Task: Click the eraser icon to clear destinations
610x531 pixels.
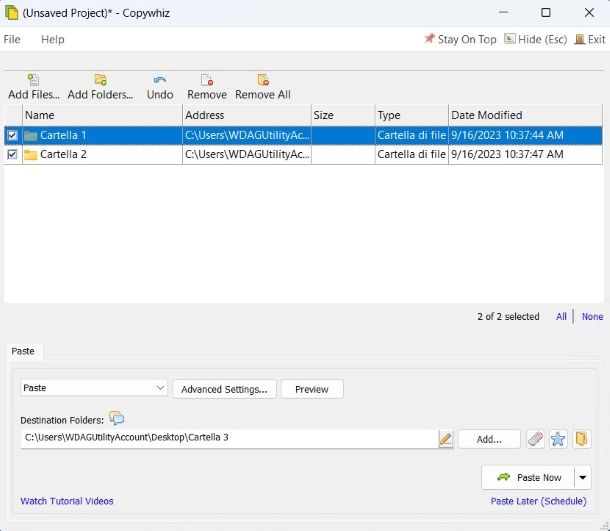Action: tap(535, 439)
